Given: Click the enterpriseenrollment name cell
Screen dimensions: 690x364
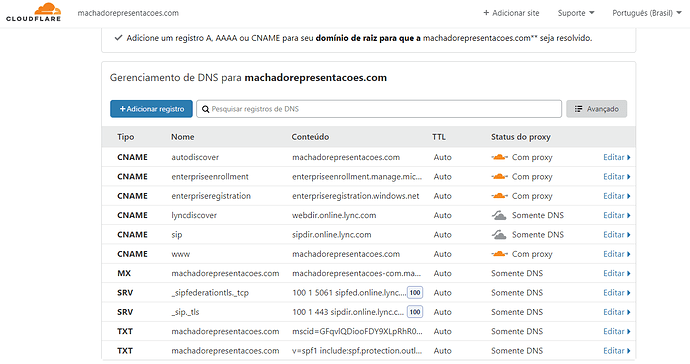Looking at the screenshot, I should pos(210,176).
